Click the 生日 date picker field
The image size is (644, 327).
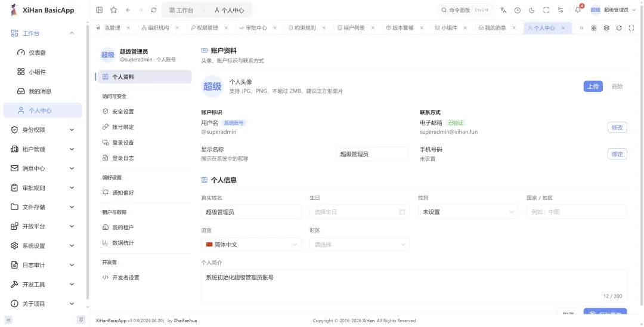360,212
